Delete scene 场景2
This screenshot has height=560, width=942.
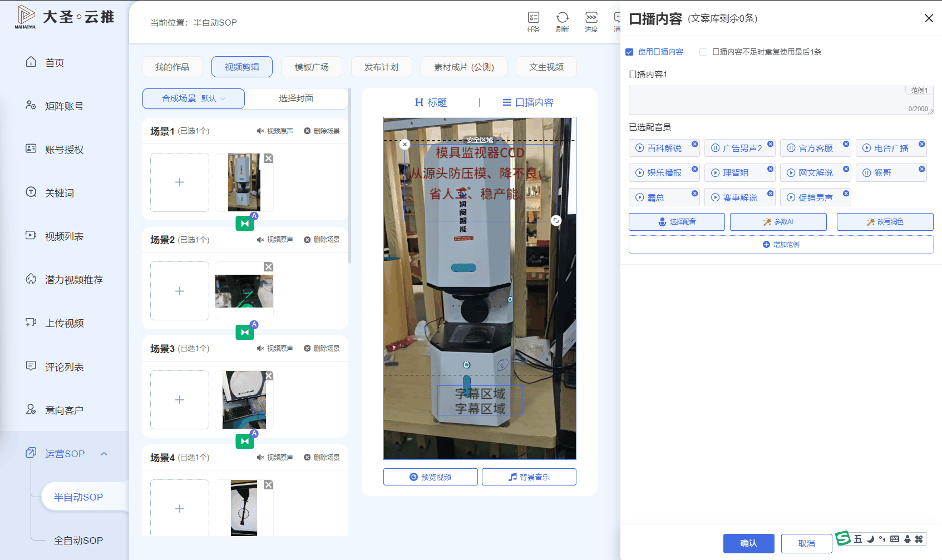click(322, 240)
